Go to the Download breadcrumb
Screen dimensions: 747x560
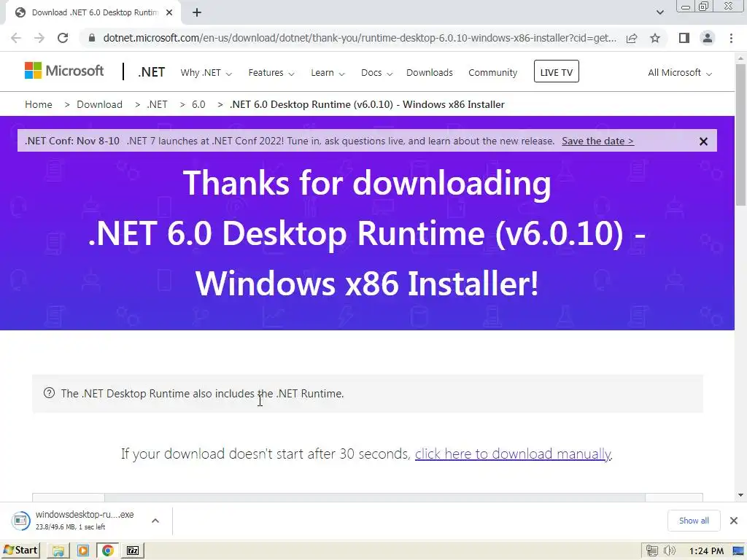[x=99, y=105]
